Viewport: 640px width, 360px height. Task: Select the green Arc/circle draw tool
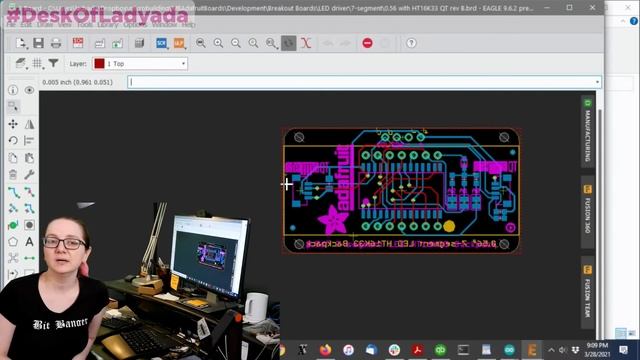(x=13, y=225)
